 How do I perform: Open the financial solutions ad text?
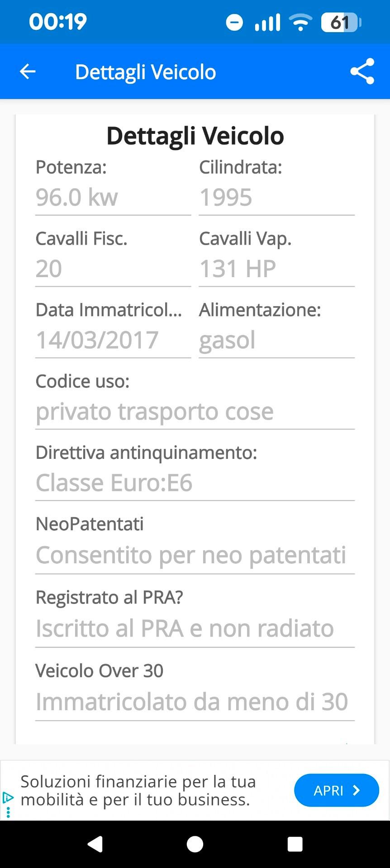[138, 790]
